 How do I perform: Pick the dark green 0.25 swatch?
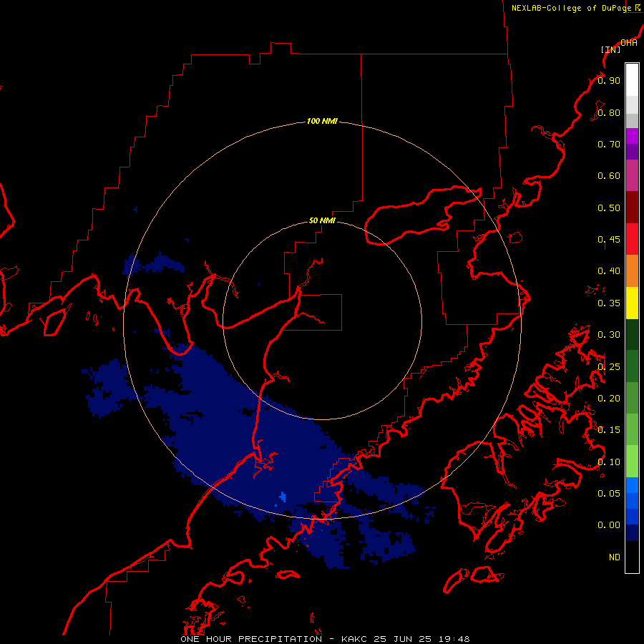[632, 366]
